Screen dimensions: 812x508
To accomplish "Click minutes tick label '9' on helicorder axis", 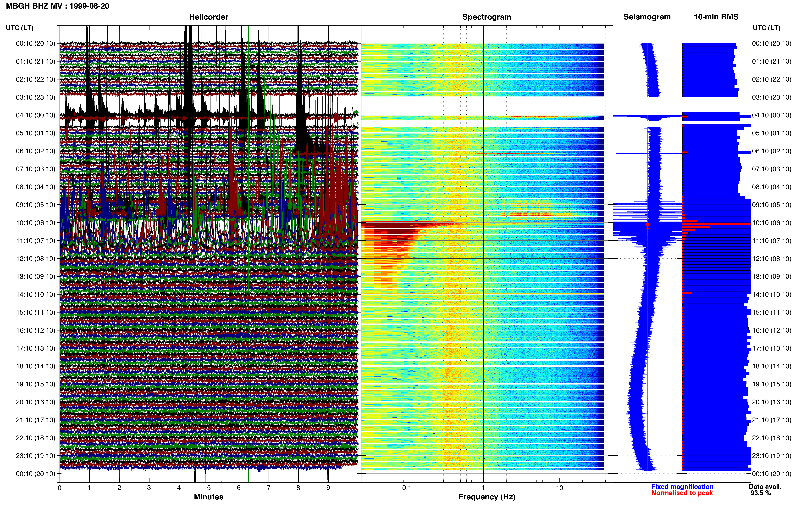I will click(328, 488).
